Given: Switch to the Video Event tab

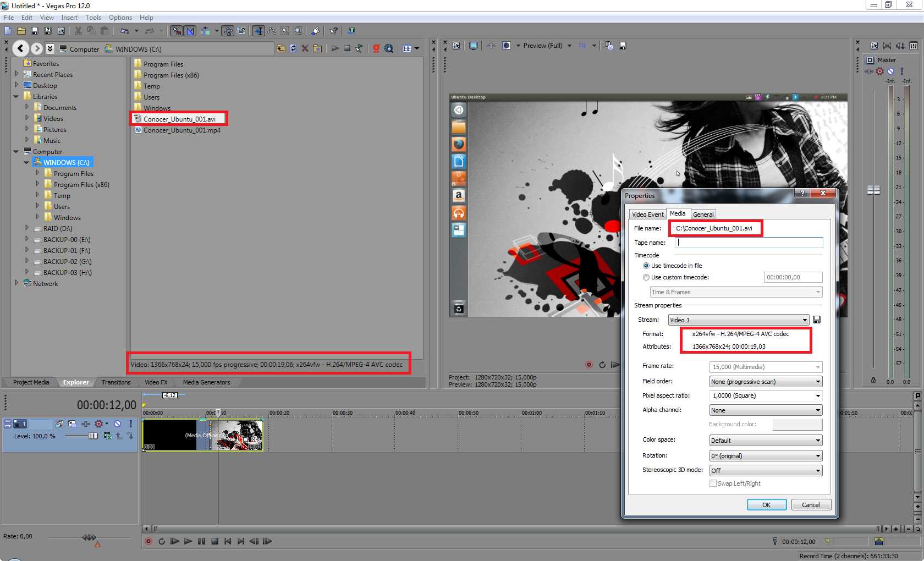Looking at the screenshot, I should [647, 215].
